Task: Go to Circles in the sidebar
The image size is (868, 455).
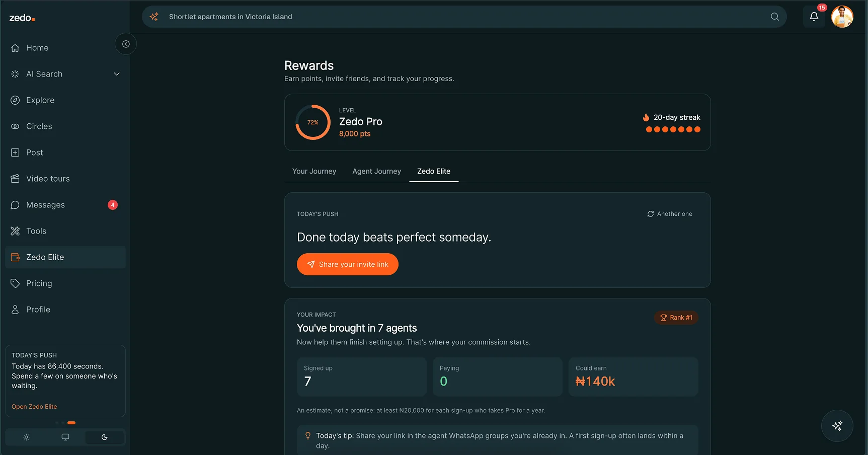Action: pos(65,126)
